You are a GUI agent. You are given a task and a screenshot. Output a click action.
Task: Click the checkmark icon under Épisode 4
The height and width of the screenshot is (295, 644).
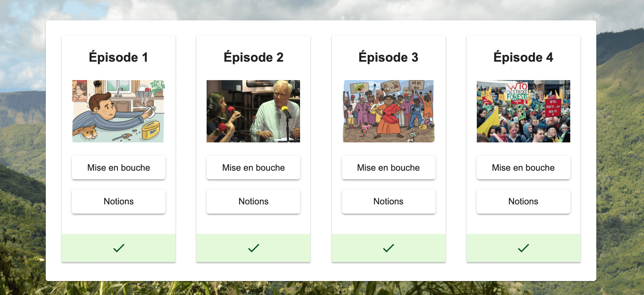pos(523,248)
